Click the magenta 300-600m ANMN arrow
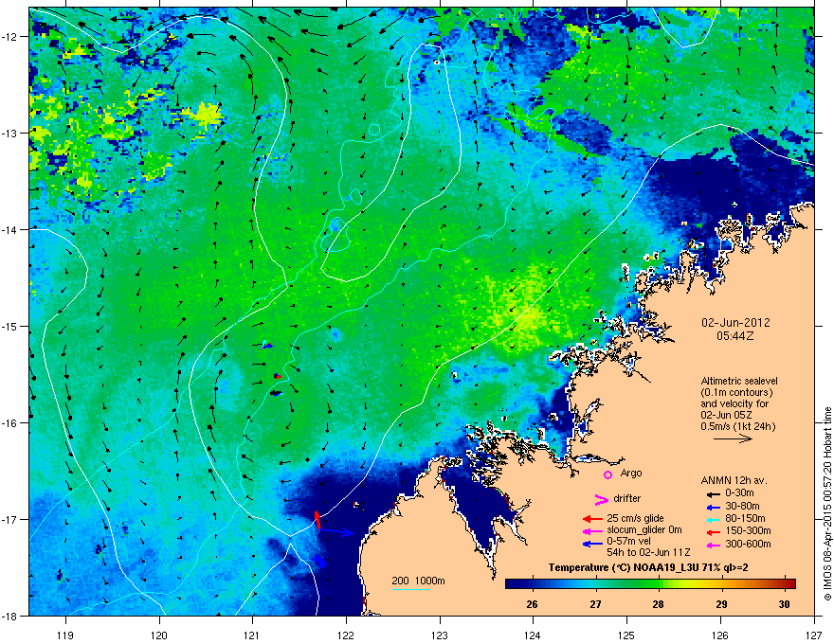Image resolution: width=834 pixels, height=644 pixels. tap(712, 545)
